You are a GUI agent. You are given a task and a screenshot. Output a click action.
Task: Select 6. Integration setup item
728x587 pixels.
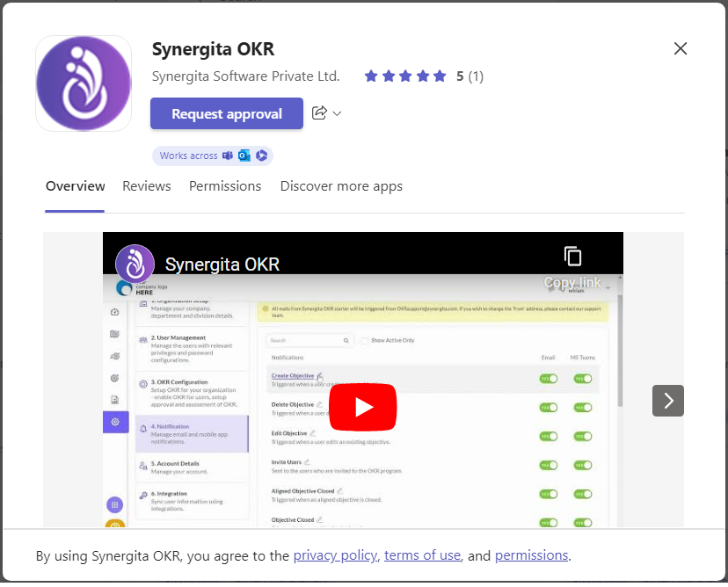click(x=192, y=501)
